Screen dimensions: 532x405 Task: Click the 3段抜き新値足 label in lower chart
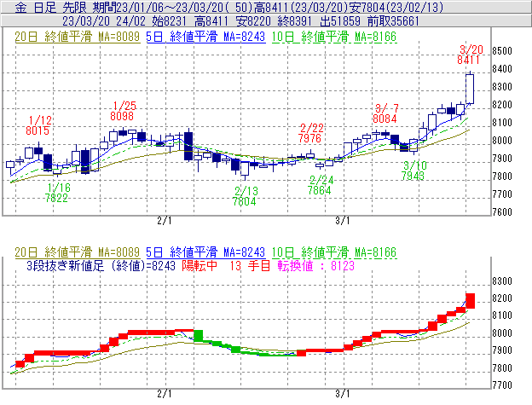coord(77,264)
